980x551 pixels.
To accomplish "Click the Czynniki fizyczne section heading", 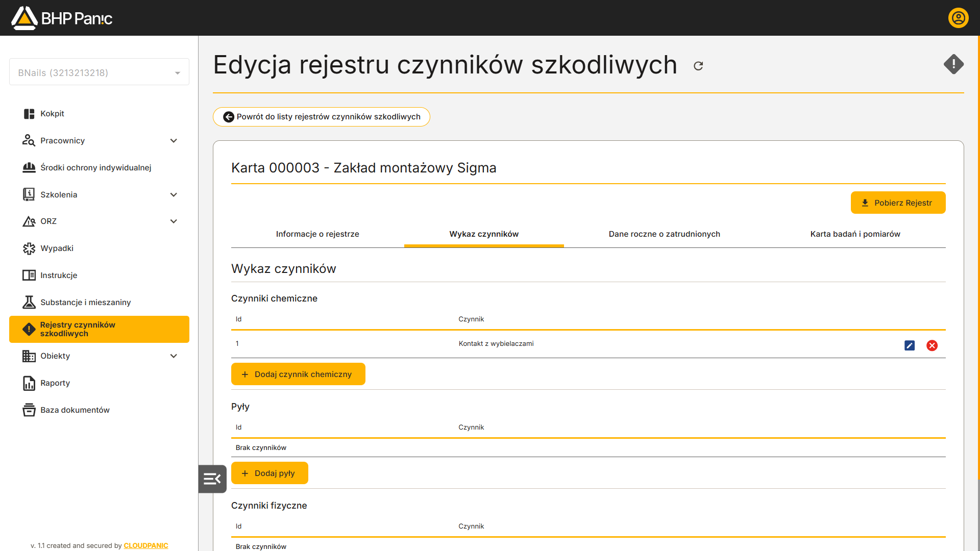I will tap(269, 506).
